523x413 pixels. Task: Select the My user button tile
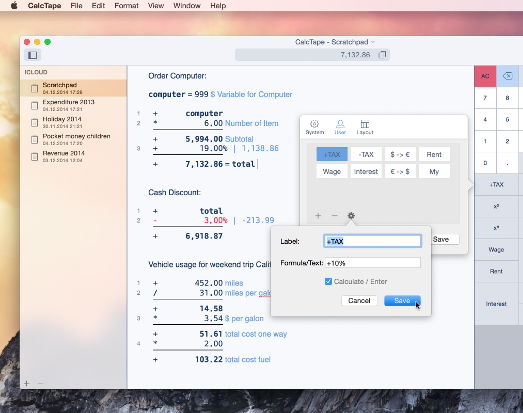pos(434,171)
